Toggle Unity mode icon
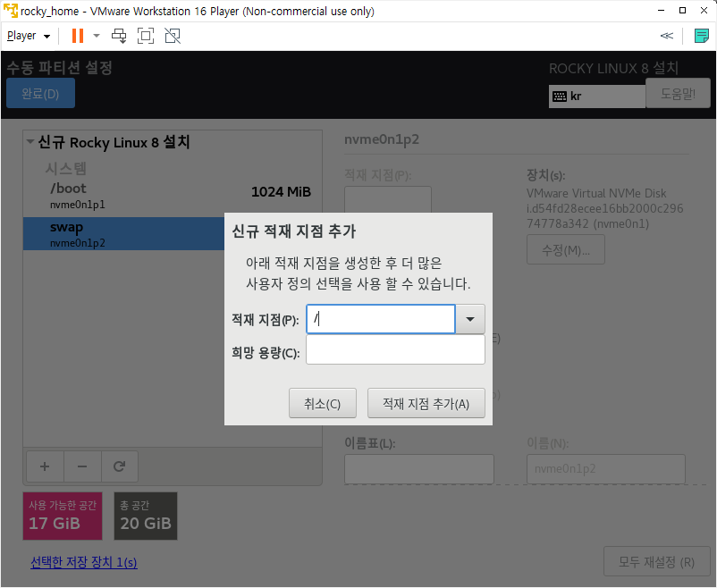The width and height of the screenshot is (717, 588). (x=173, y=36)
